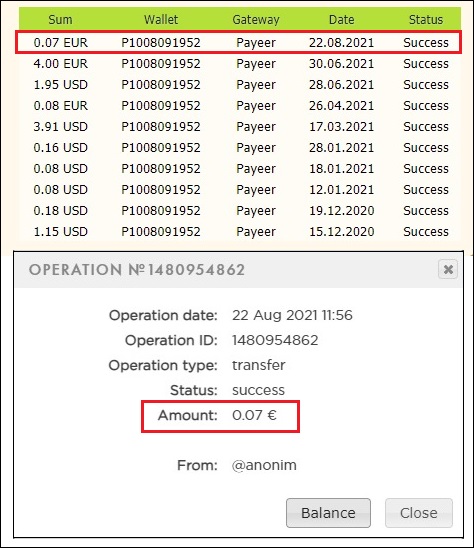Click the date 17.03.2021
The width and height of the screenshot is (474, 548).
coord(342,127)
